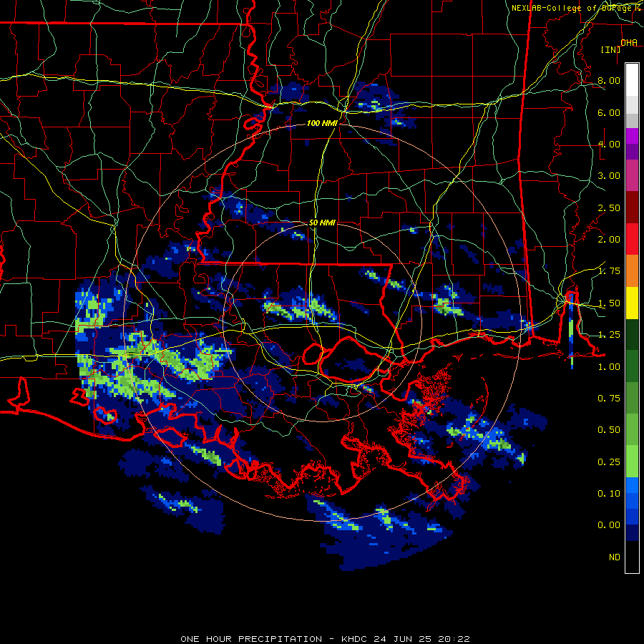Select the black ND swatch at scale bottom

(x=632, y=557)
